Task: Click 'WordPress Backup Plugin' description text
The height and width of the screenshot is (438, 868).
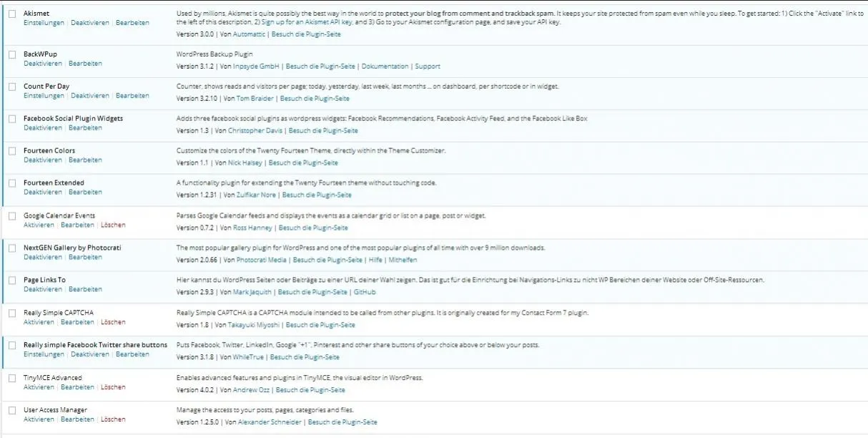Action: [x=214, y=54]
